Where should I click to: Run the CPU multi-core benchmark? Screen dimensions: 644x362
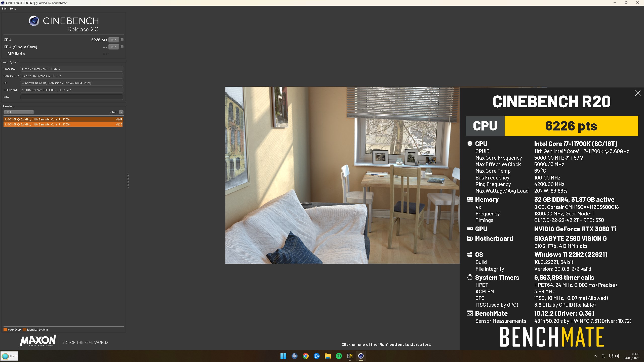tap(113, 40)
